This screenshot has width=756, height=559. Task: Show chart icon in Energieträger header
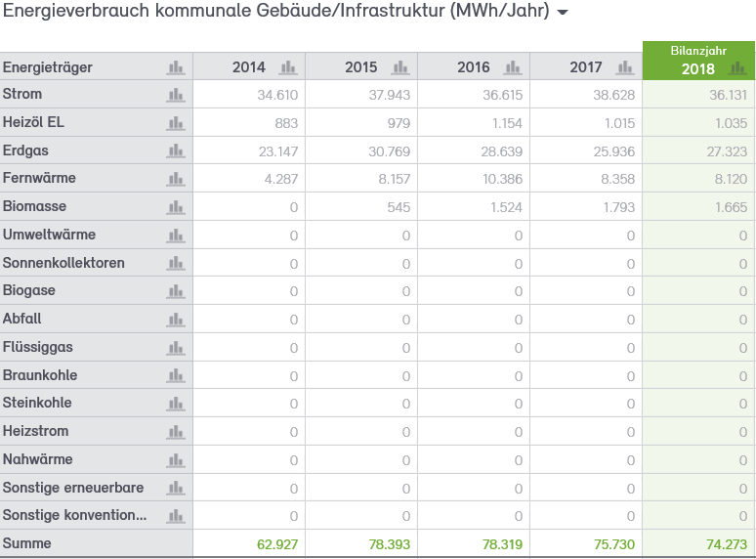coord(176,67)
